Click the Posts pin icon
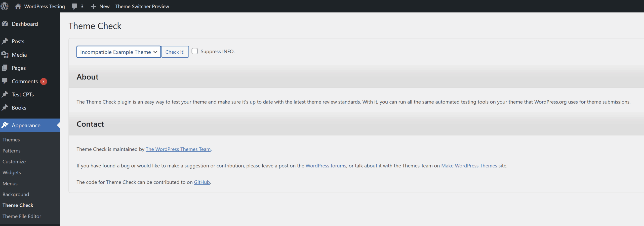This screenshot has width=644, height=226. coord(5,41)
